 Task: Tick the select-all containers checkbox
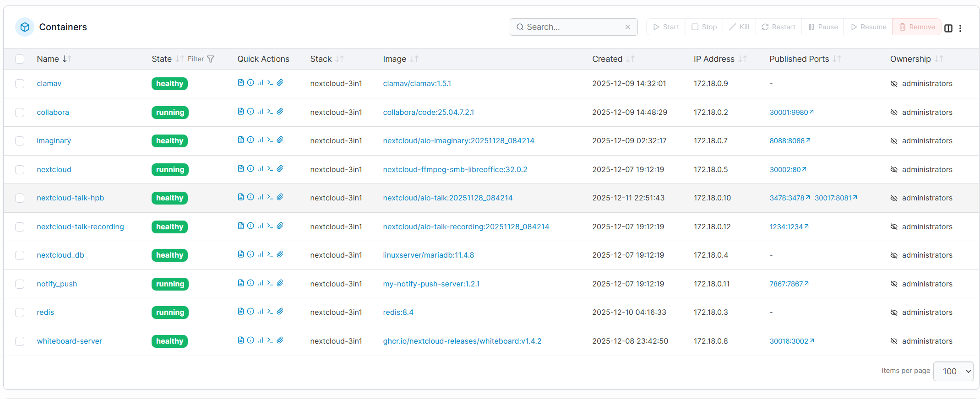point(20,59)
